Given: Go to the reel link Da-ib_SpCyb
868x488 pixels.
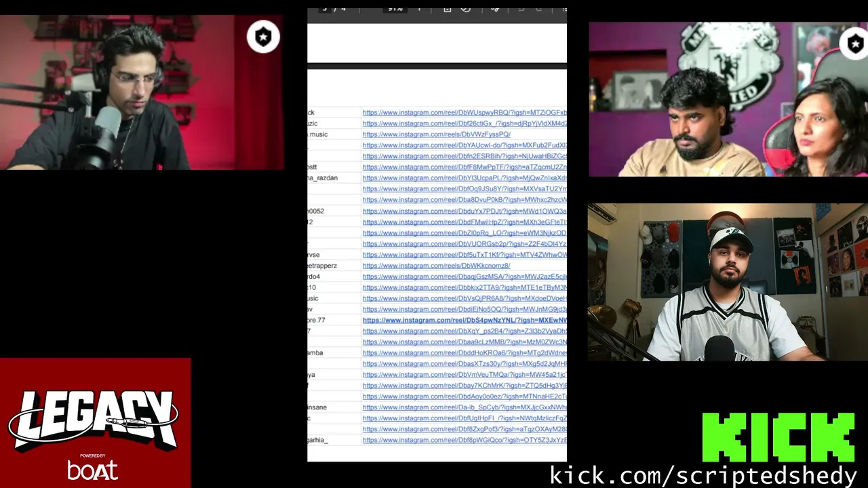Looking at the screenshot, I should (465, 407).
